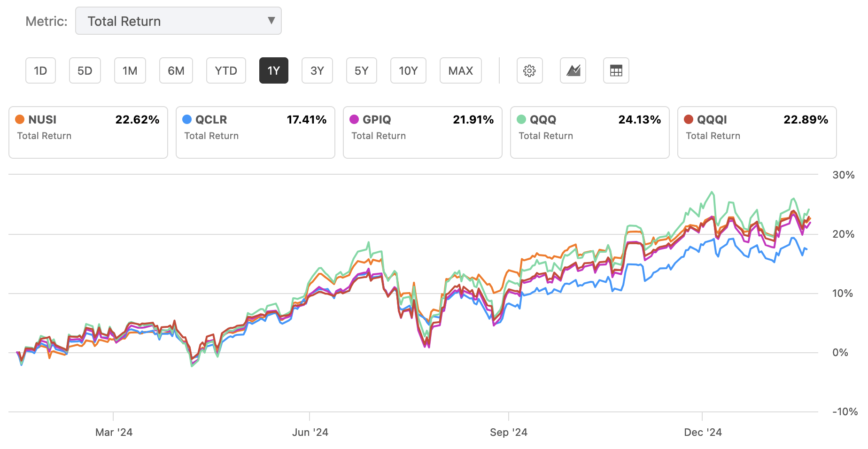
Task: Toggle visibility of the GPIQ series
Action: 422,132
